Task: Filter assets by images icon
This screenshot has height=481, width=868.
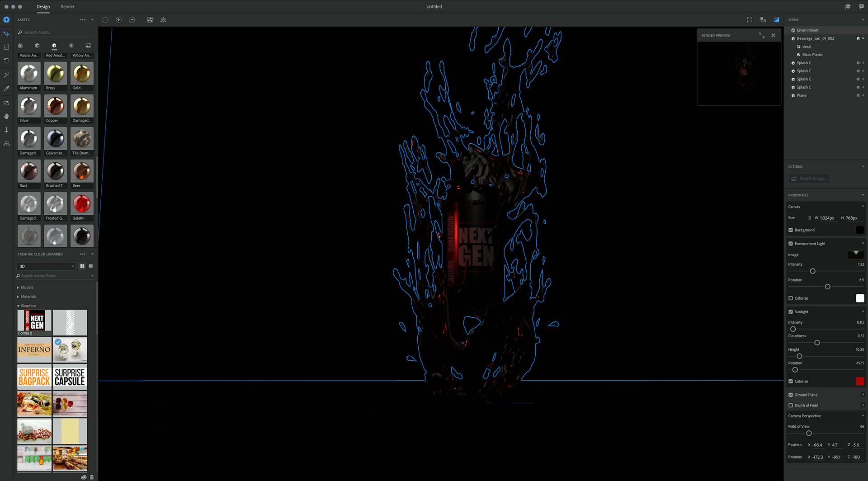Action: [88, 46]
